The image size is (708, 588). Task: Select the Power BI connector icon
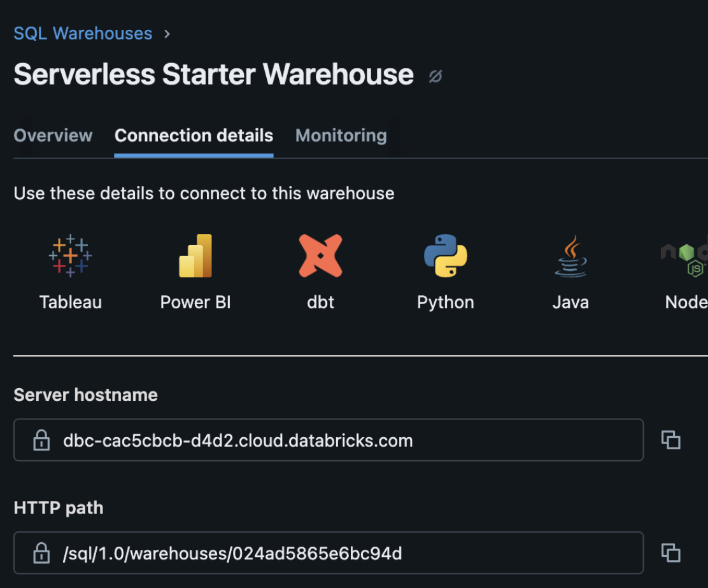pyautogui.click(x=195, y=256)
